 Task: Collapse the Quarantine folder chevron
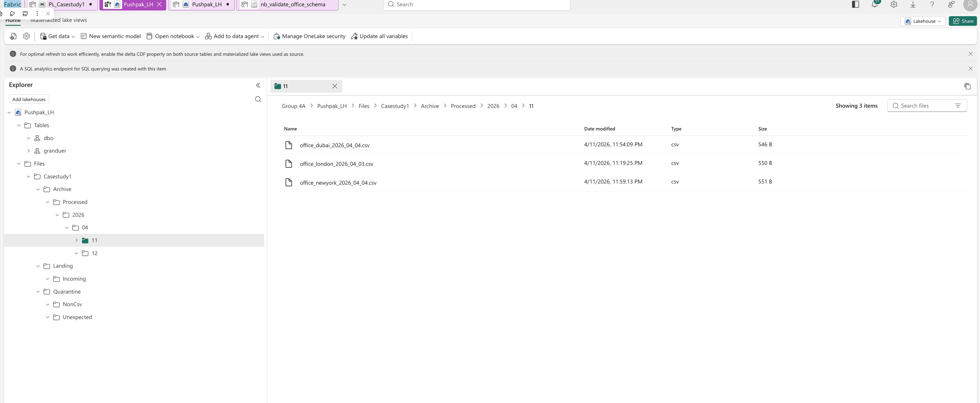coord(38,292)
